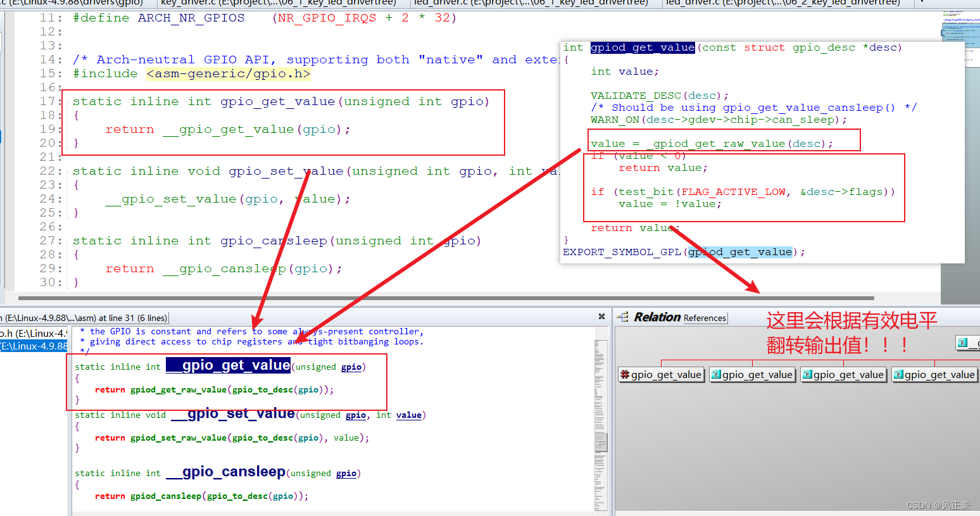Open the References label in Relation panel
The height and width of the screenshot is (516, 980).
(x=705, y=318)
